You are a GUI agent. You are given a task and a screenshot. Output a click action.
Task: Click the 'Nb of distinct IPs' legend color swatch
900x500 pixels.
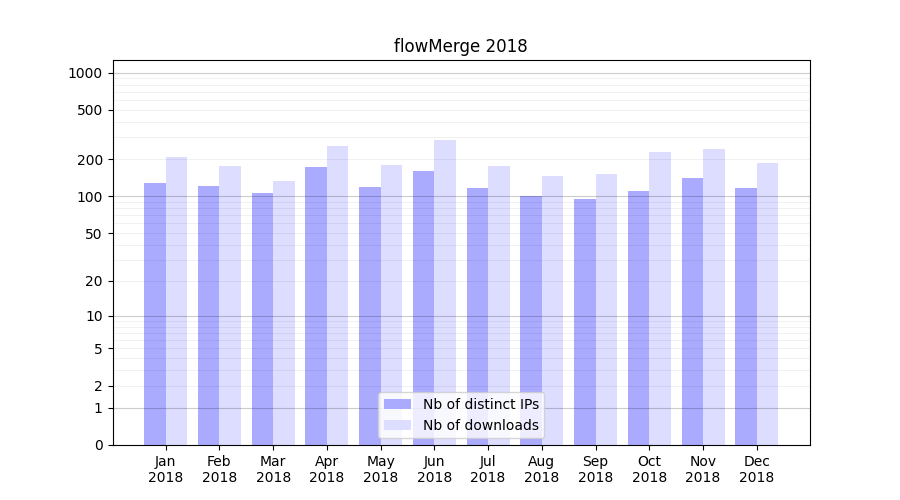(x=397, y=404)
